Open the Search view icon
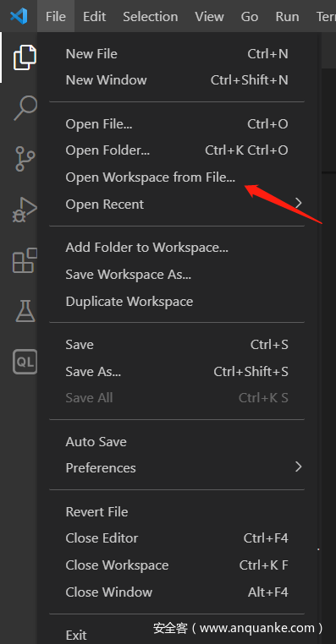This screenshot has width=336, height=644. (x=25, y=108)
